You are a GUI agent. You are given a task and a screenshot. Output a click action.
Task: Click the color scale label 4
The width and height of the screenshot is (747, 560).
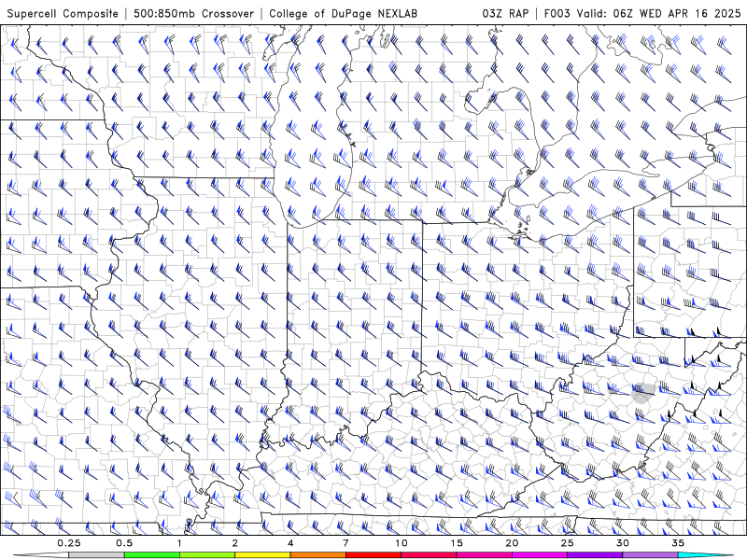(290, 543)
